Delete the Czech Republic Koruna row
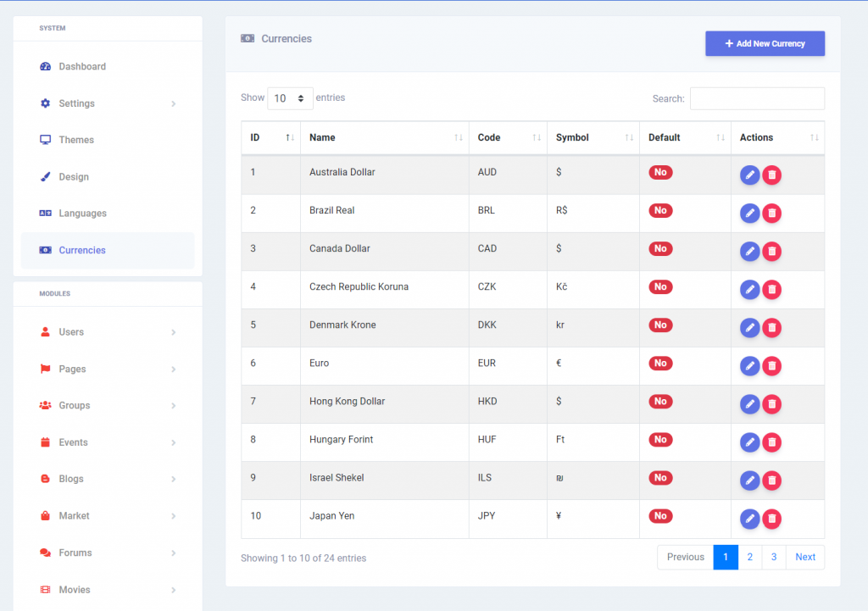 point(771,290)
